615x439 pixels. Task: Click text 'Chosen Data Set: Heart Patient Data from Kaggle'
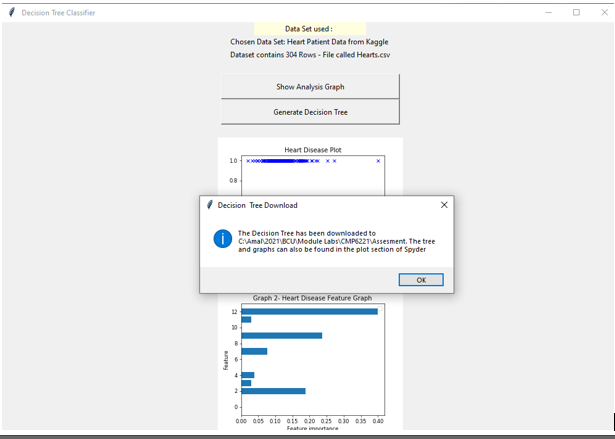pos(309,42)
